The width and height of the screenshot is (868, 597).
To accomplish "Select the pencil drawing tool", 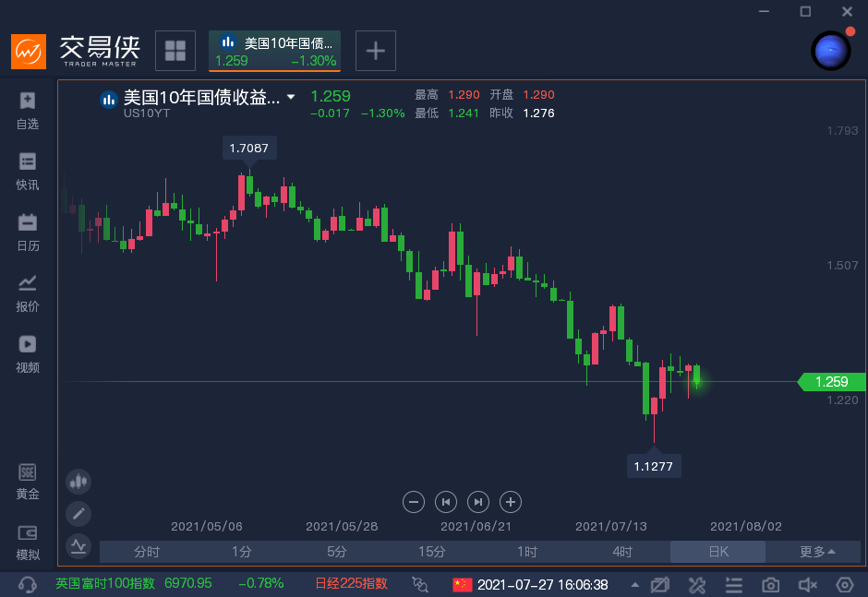I will [78, 514].
